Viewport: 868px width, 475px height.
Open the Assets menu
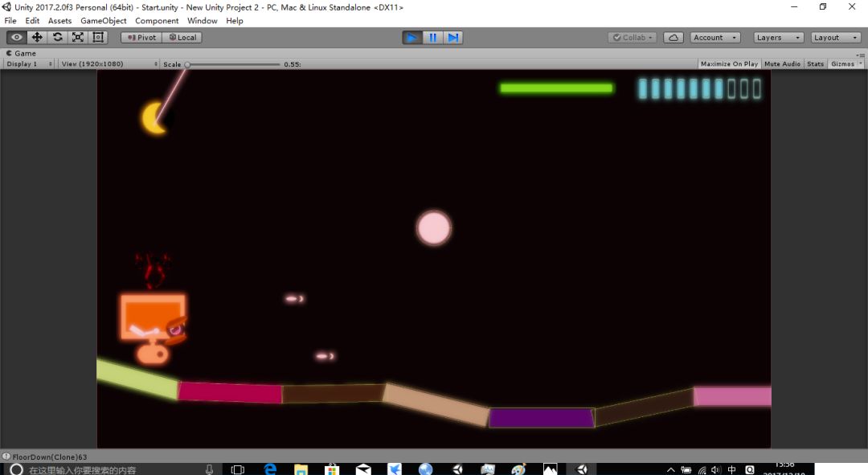59,20
